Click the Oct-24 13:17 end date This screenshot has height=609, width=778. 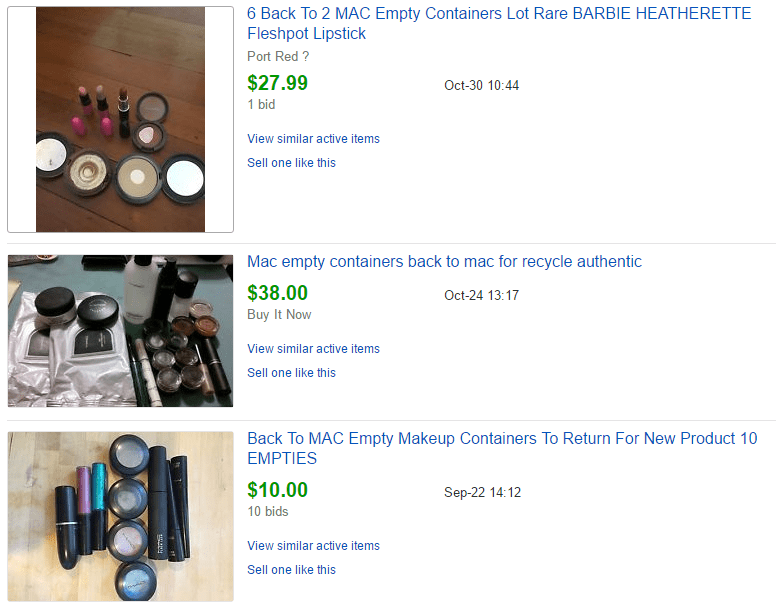coord(481,295)
